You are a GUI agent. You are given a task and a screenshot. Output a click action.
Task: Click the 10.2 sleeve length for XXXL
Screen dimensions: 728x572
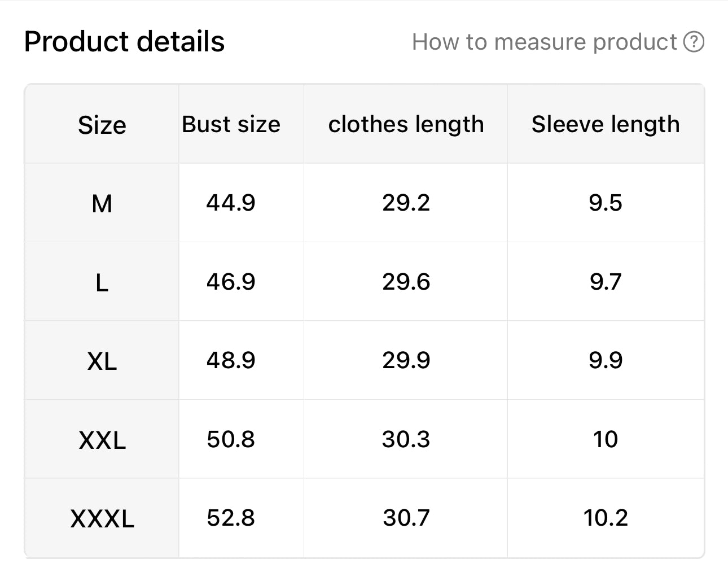click(606, 518)
